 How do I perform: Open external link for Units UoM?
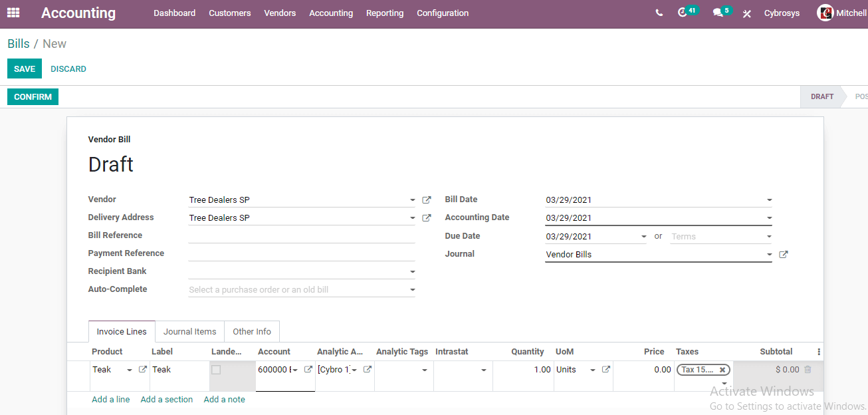605,369
